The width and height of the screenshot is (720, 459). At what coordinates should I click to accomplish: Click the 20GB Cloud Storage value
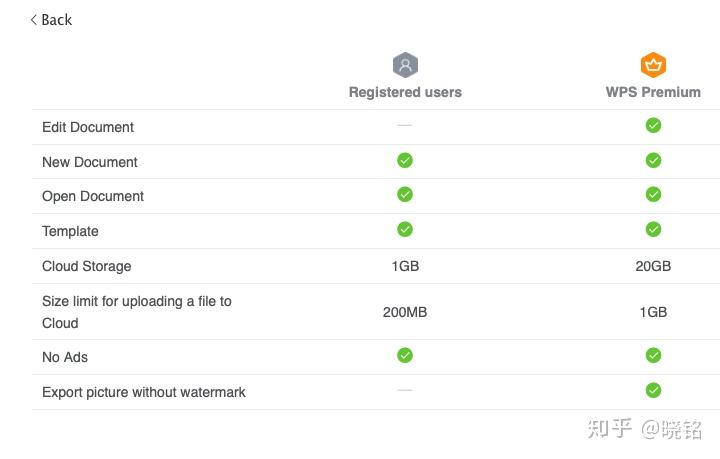click(653, 266)
